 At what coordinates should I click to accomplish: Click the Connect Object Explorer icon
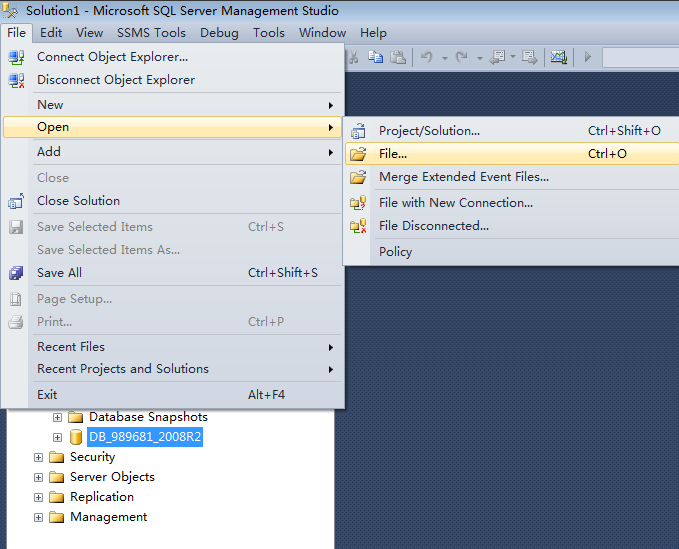pos(16,57)
